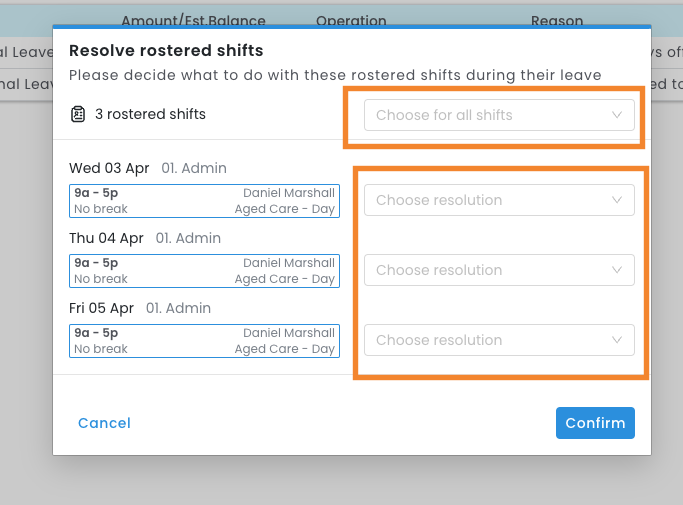Click the Operation column header
683x505 pixels.
351,20
